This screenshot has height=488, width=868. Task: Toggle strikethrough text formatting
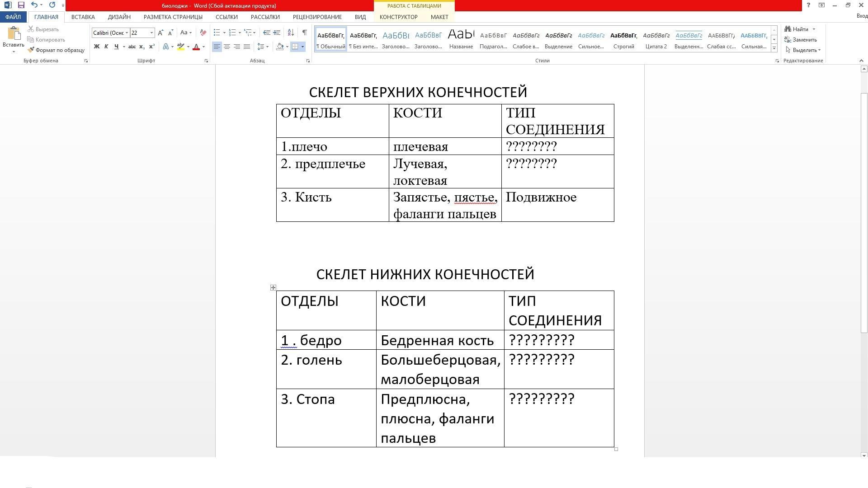click(x=132, y=47)
